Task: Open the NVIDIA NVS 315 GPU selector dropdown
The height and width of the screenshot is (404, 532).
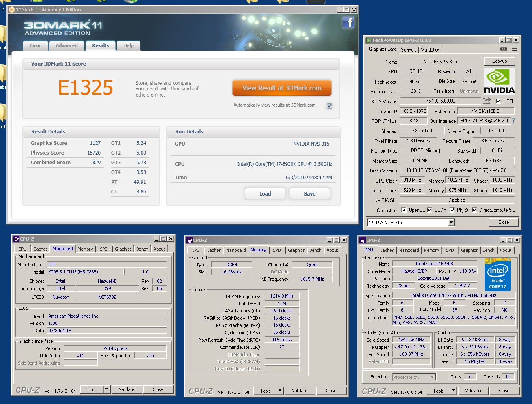Action: (451, 222)
